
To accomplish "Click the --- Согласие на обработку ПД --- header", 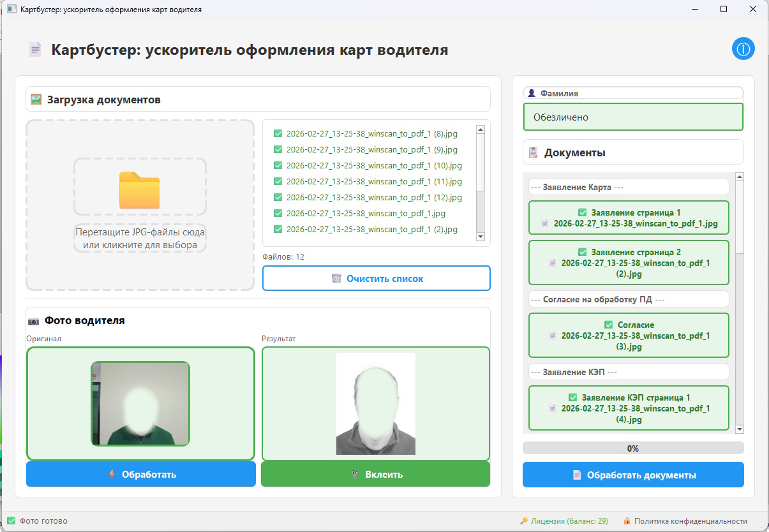I will click(x=629, y=299).
